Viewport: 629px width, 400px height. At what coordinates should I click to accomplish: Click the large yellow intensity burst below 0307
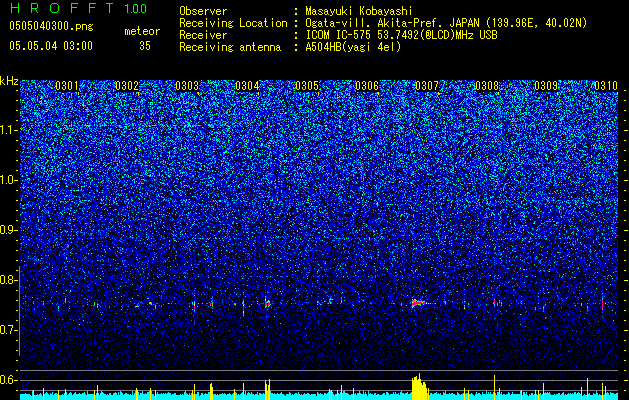419,387
